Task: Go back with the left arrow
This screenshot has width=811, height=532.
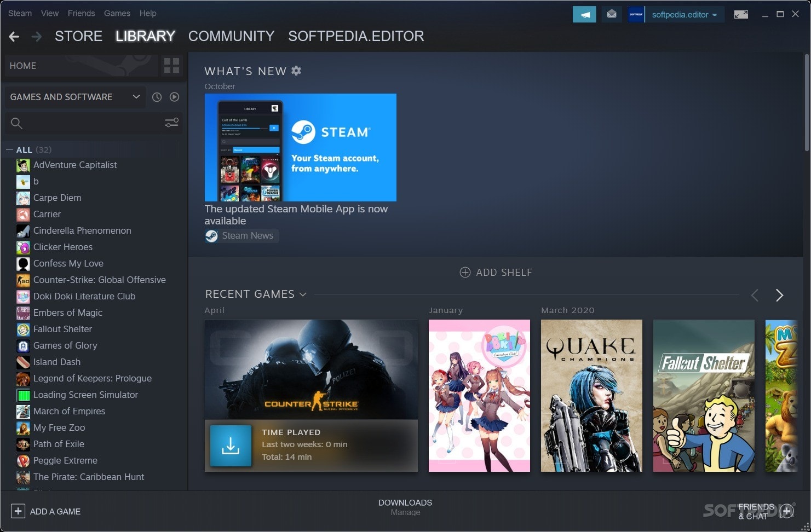Action: 14,37
